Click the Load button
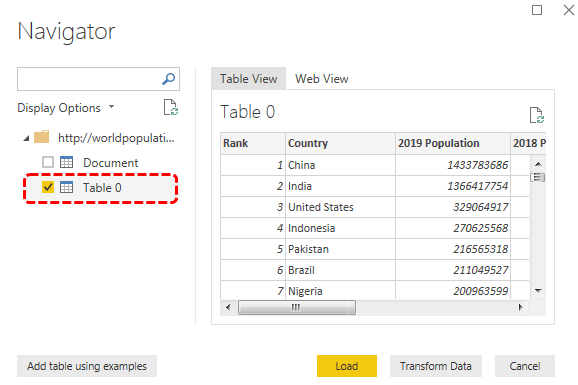Viewport: 578px width, 385px height. (347, 366)
